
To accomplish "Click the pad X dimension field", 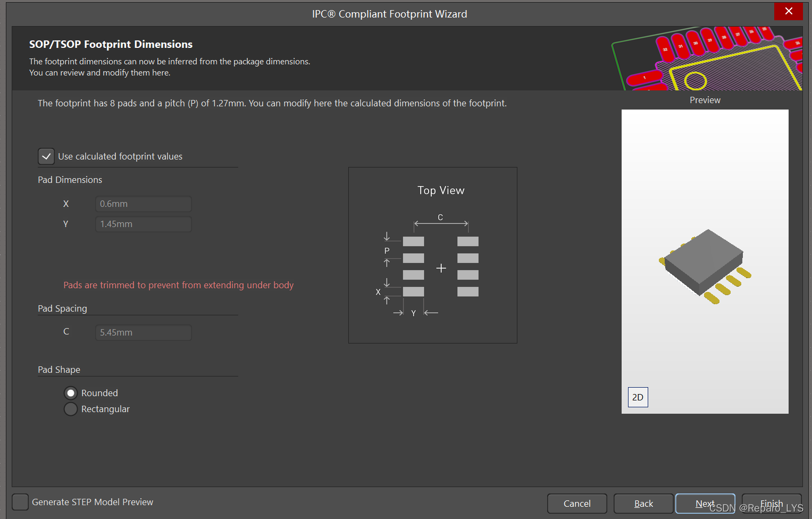I will [143, 204].
